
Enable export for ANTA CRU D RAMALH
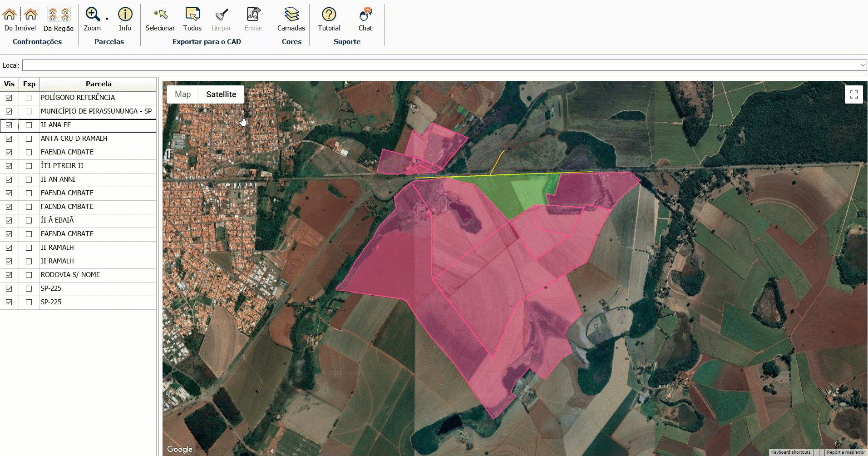click(x=29, y=139)
